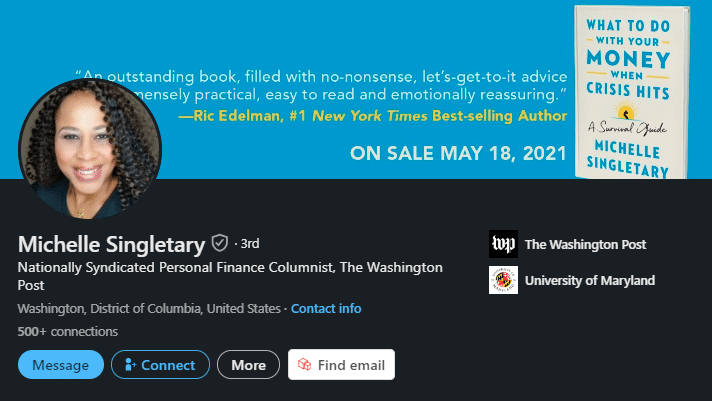Click the cube icon in Find email
712x401 pixels.
[305, 365]
